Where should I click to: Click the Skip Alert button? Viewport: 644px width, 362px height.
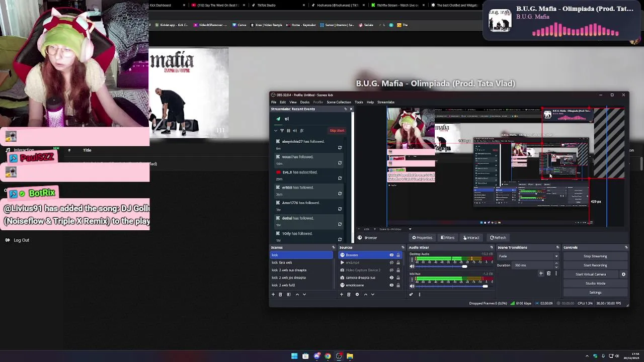337,131
